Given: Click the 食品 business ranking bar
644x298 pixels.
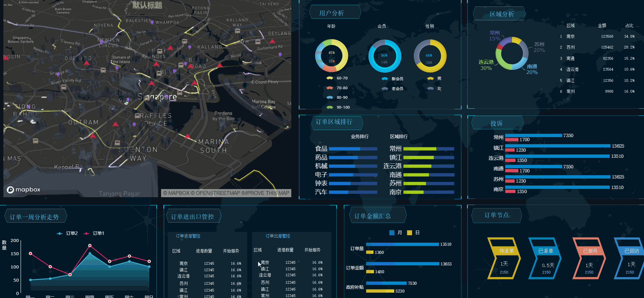Looking at the screenshot, I should click(x=353, y=149).
